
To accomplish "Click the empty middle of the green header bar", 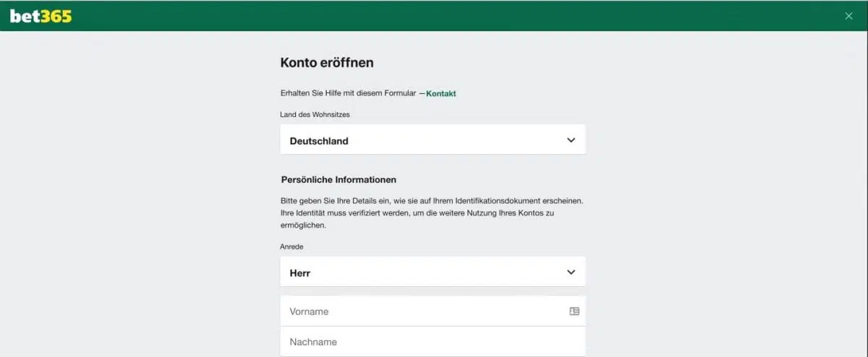I will click(x=434, y=16).
